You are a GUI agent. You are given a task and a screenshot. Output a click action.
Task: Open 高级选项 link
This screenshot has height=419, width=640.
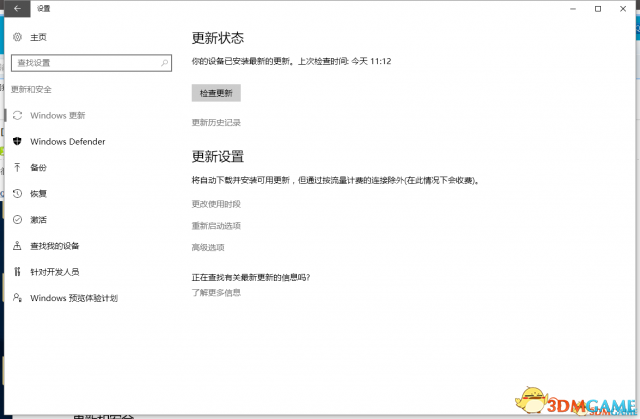208,247
